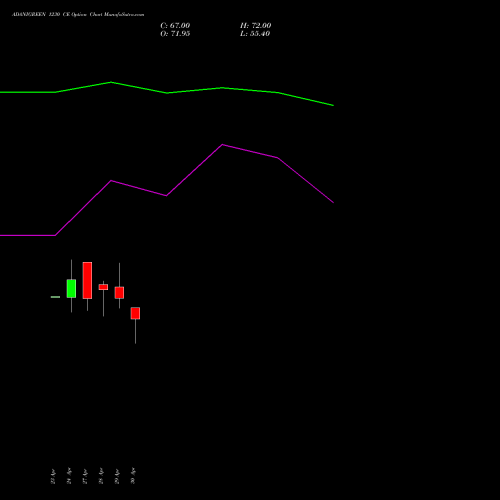Click the tiny red candle with long lower wick
This screenshot has height=500, width=500.
(x=103, y=287)
